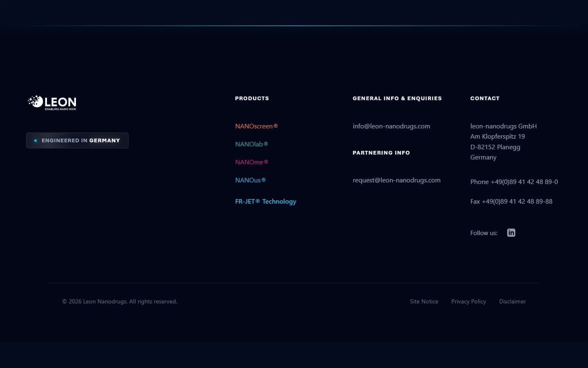Click the PRODUCTS column heading
The width and height of the screenshot is (588, 368).
[252, 98]
